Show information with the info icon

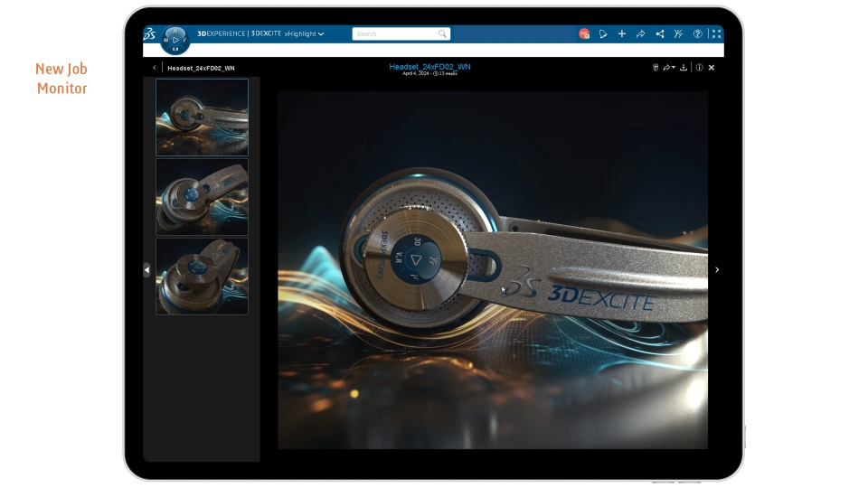click(699, 68)
